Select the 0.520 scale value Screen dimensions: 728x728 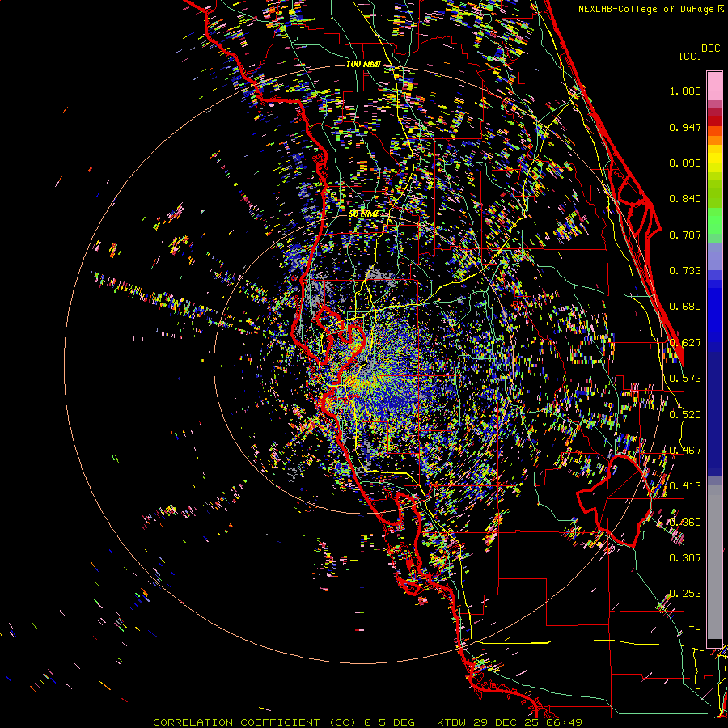[x=685, y=415]
